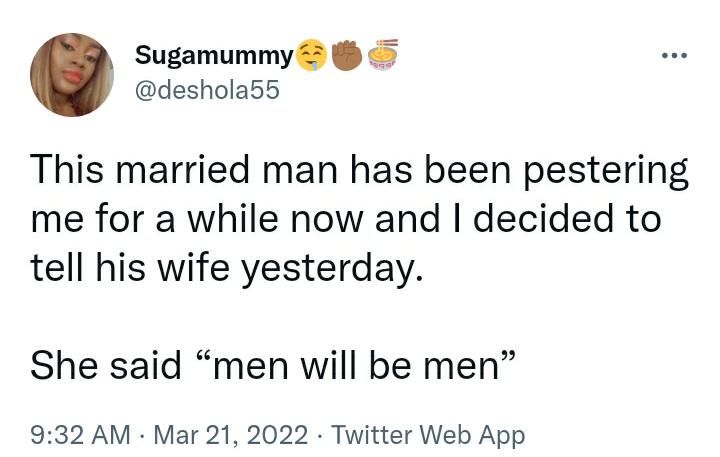Select the word 'pestering' in the tweet
Screen dimensions: 720x457
(x=606, y=173)
